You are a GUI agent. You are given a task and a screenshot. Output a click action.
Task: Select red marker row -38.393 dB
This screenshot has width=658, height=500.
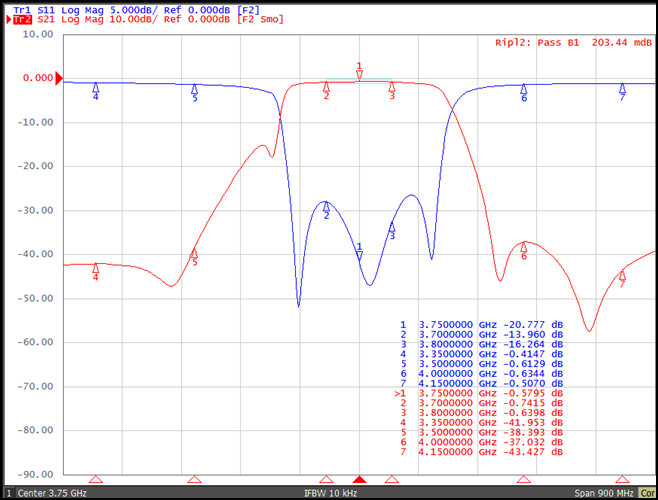(481, 432)
